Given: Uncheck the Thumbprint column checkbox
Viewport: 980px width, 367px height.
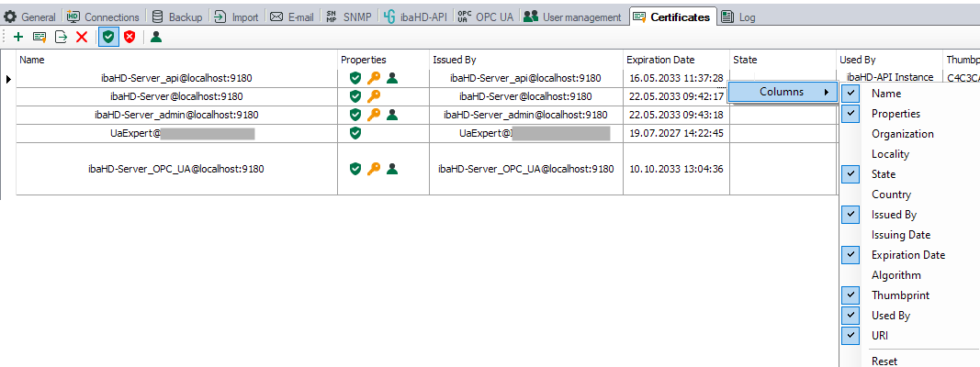Looking at the screenshot, I should (850, 295).
